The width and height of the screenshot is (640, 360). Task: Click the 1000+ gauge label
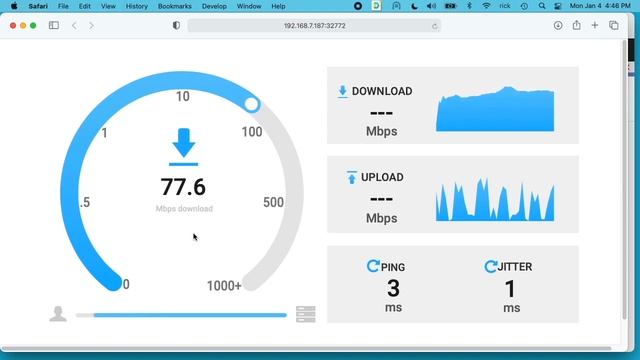pos(224,286)
